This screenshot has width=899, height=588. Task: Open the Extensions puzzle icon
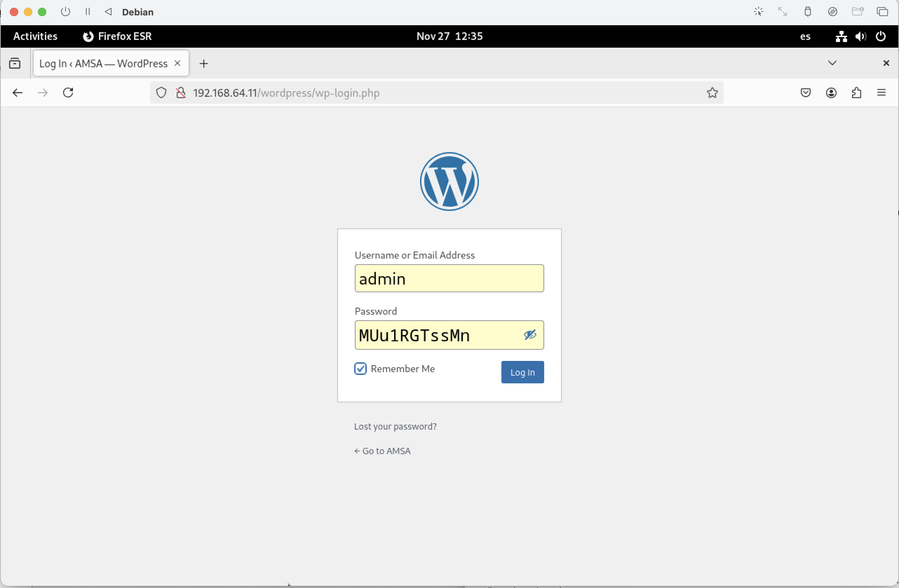pos(856,93)
